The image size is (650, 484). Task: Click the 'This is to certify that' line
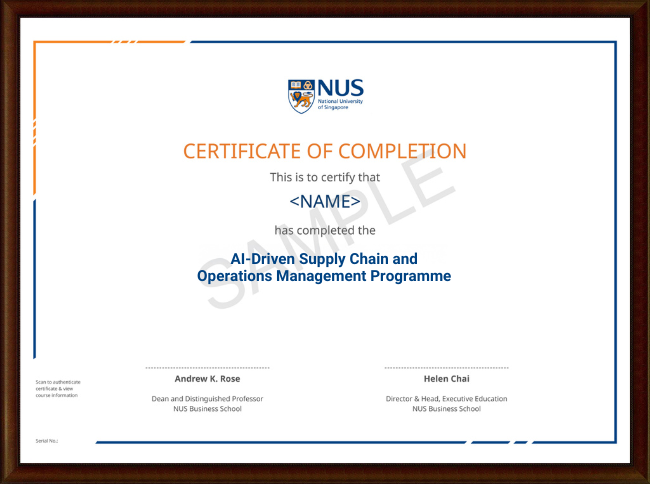click(325, 177)
